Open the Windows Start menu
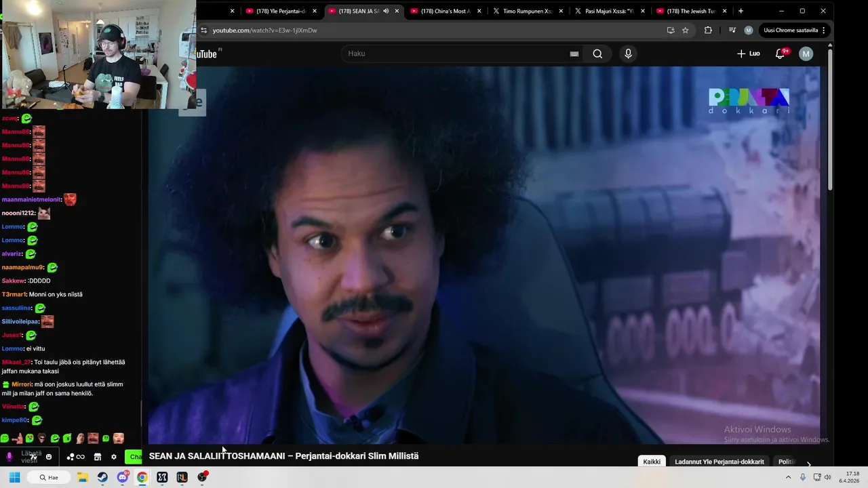868x488 pixels. pos(14,477)
